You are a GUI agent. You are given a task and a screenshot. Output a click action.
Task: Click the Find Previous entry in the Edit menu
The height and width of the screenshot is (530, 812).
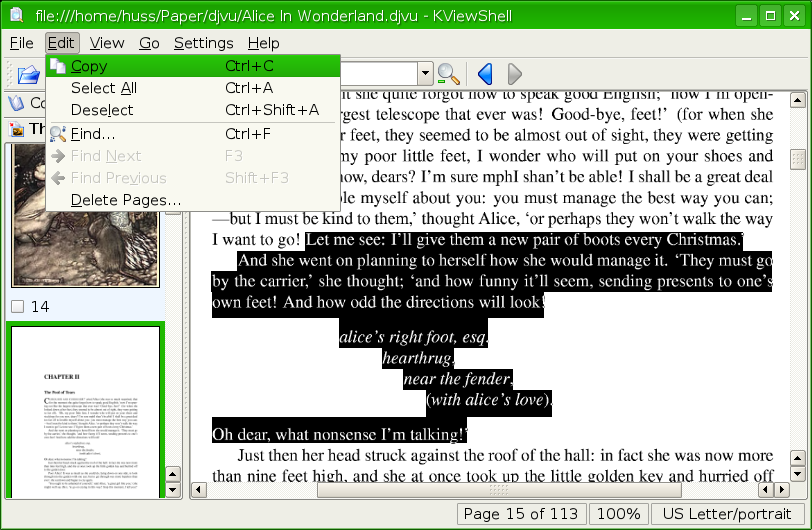(193, 178)
